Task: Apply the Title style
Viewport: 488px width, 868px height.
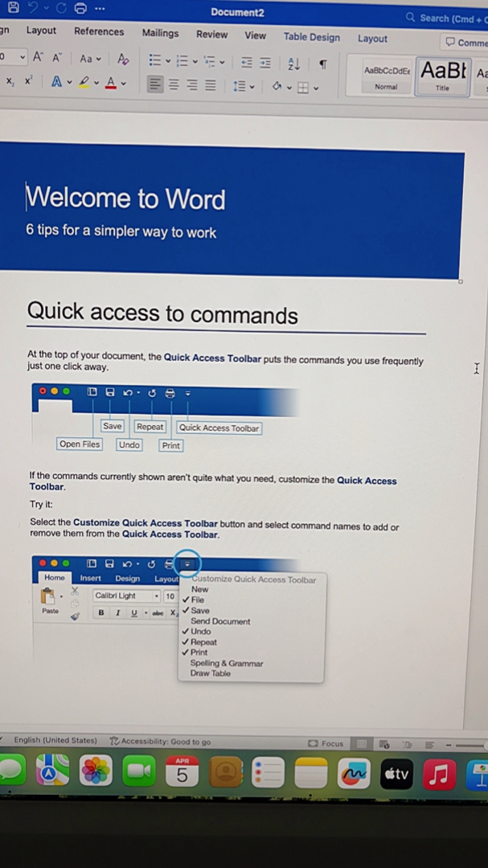Action: [x=443, y=77]
